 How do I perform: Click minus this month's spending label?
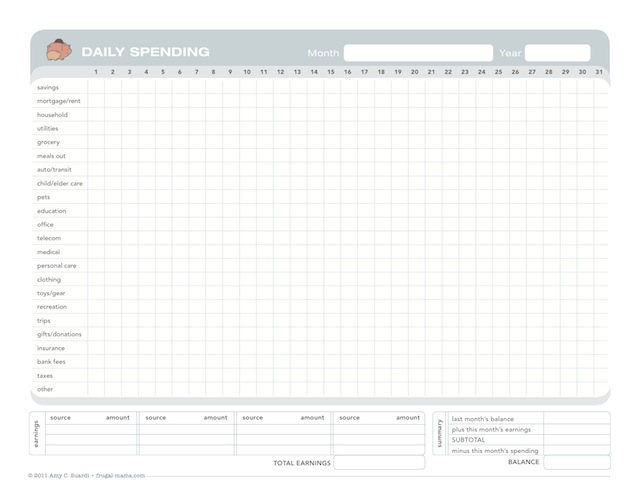(495, 451)
